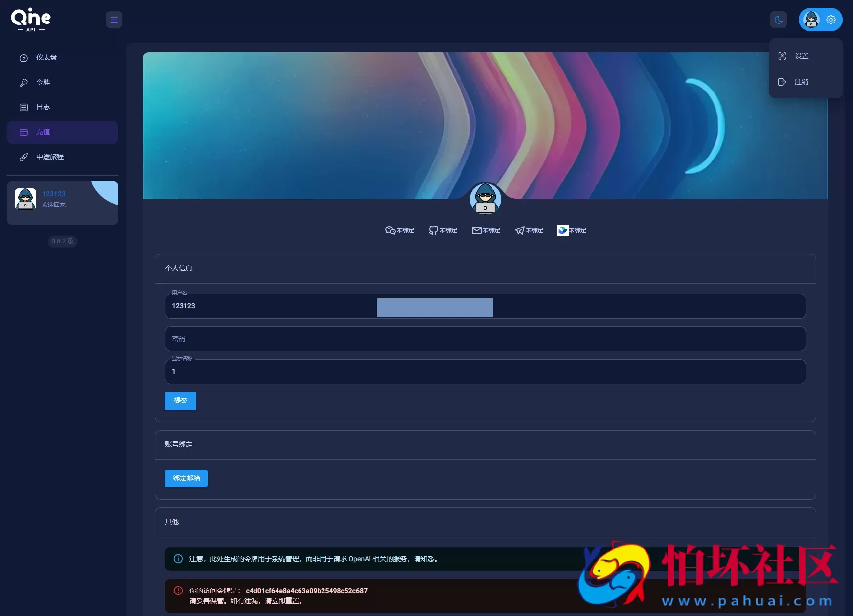Click the 绑定邮箱 bind email button
This screenshot has height=616, width=853.
pos(186,479)
